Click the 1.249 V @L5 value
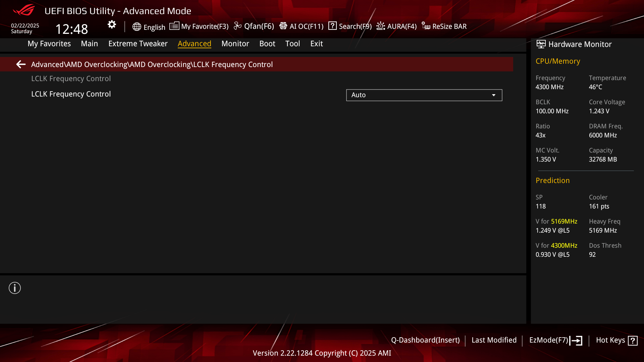This screenshot has height=362, width=644. click(x=552, y=231)
